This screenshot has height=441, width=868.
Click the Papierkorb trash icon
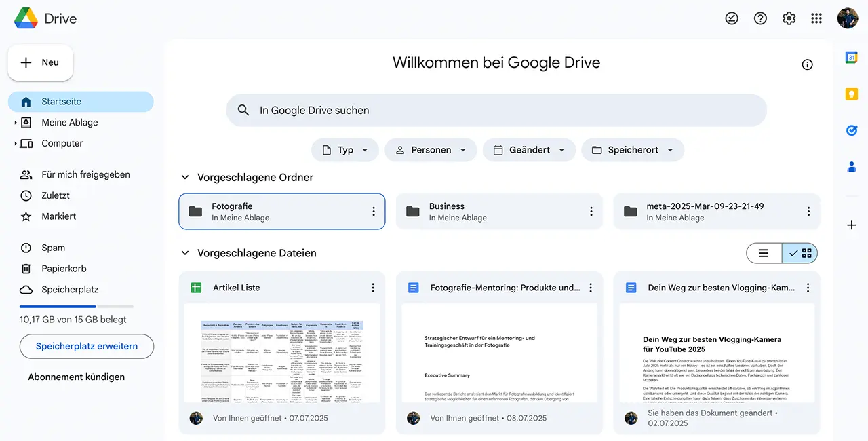click(26, 269)
